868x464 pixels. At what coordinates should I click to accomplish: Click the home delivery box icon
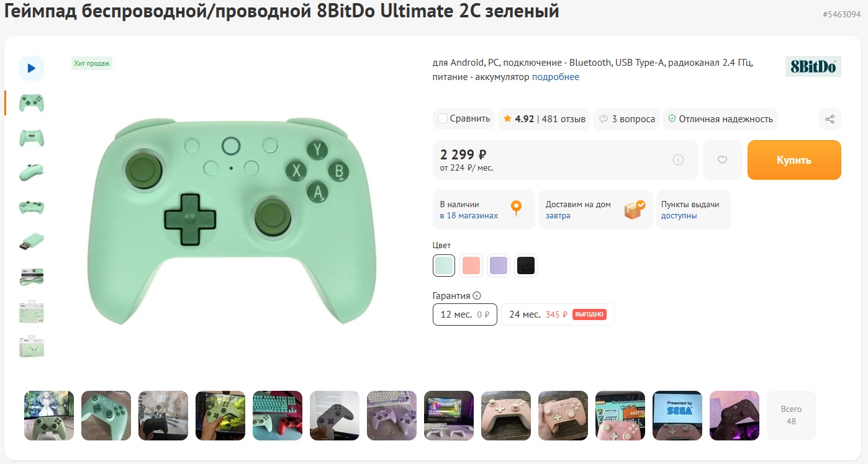[635, 210]
